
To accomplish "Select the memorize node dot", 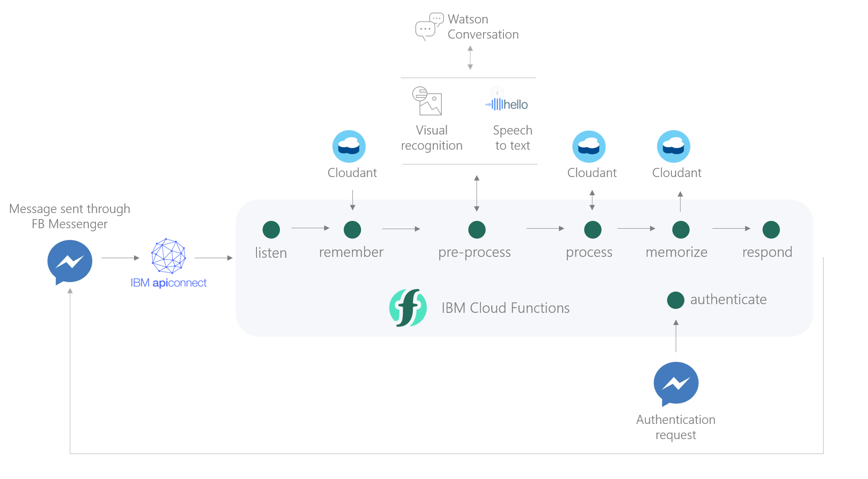I will coord(681,230).
